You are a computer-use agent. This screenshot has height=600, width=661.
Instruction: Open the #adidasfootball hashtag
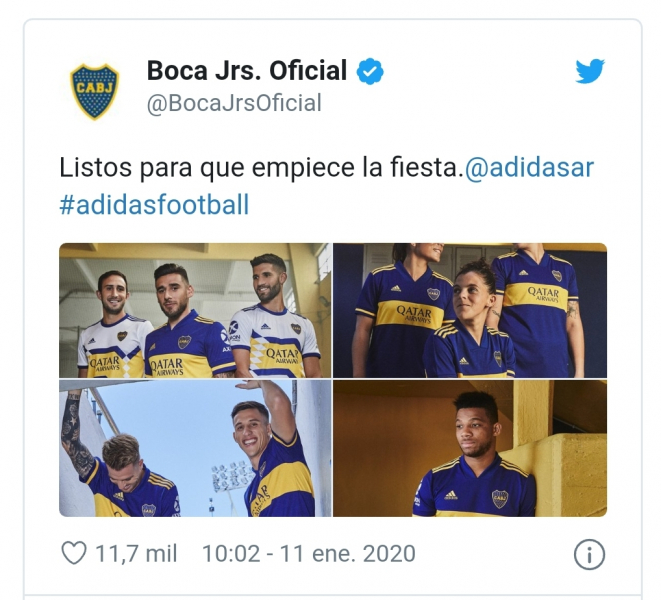point(154,205)
